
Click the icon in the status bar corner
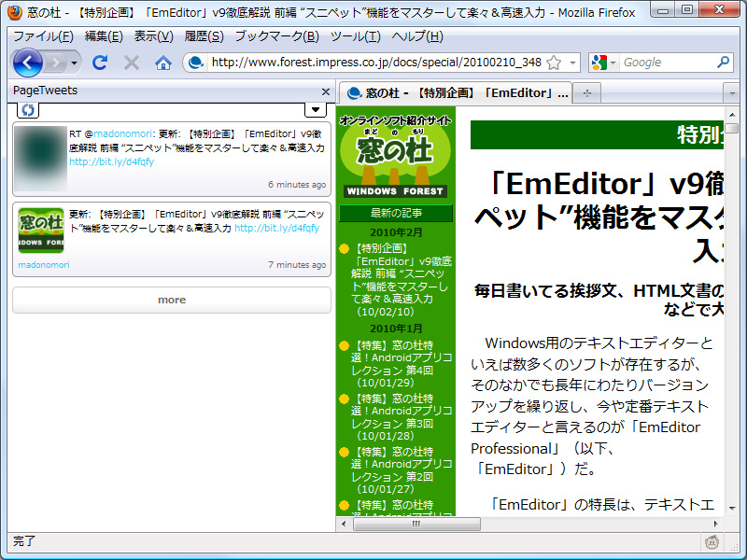click(x=712, y=541)
